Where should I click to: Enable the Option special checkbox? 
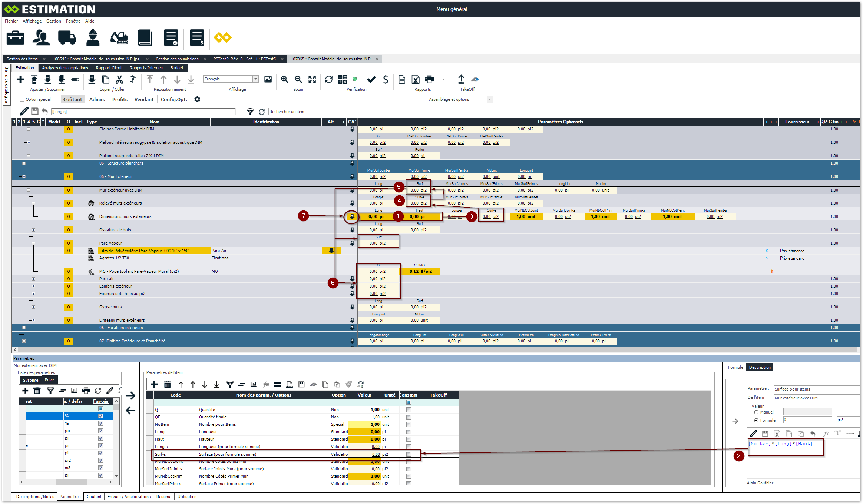tap(22, 99)
